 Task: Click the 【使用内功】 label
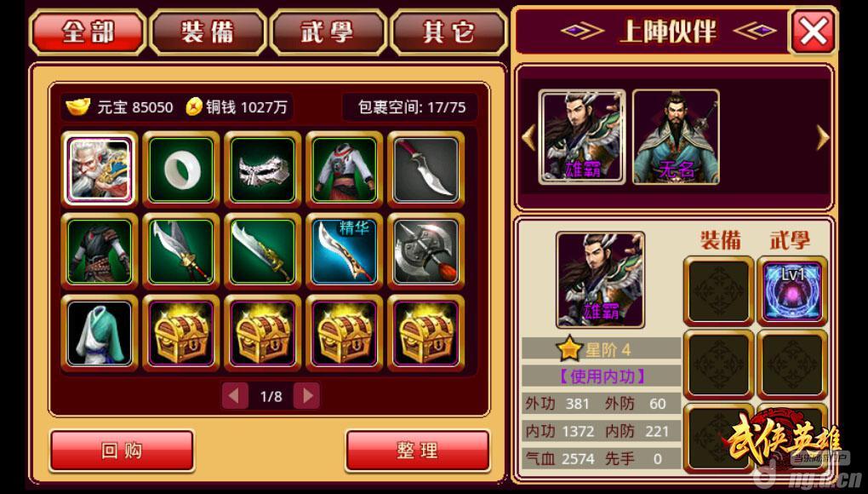click(601, 376)
